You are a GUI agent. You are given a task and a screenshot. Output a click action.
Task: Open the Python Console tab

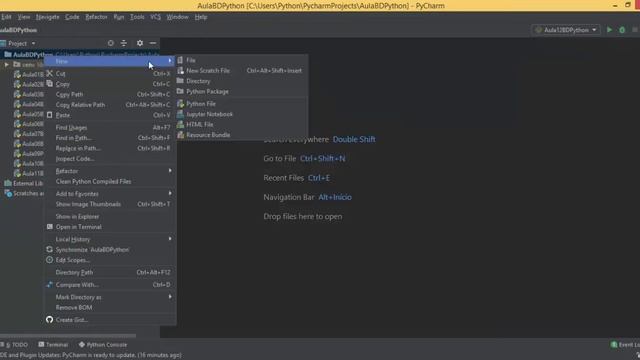(103, 344)
